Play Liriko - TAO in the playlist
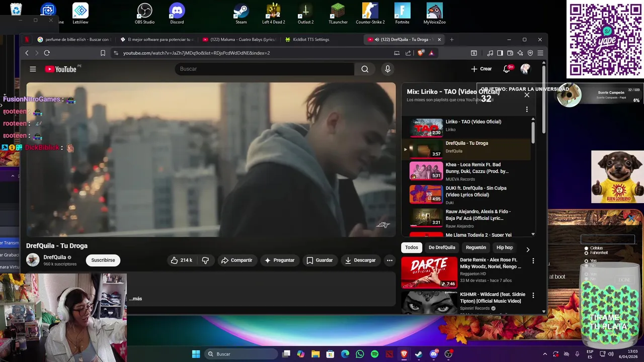The width and height of the screenshot is (644, 362). (465, 128)
